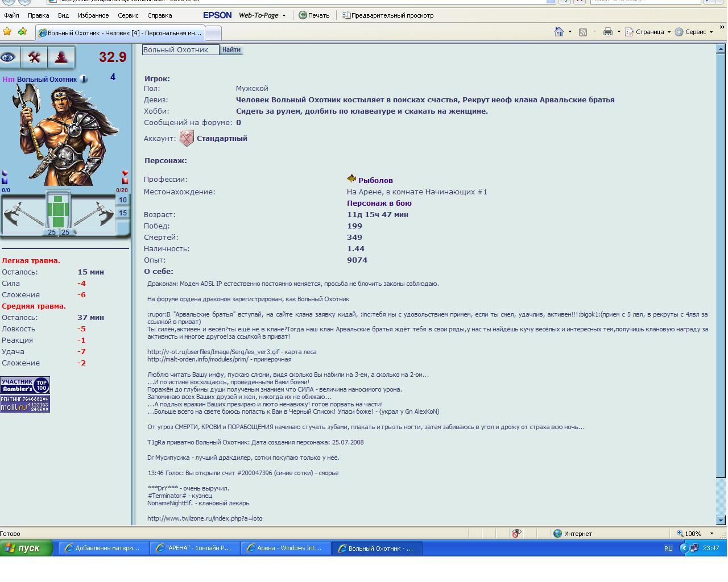Open the Home button dropdown arrow

tap(570, 32)
